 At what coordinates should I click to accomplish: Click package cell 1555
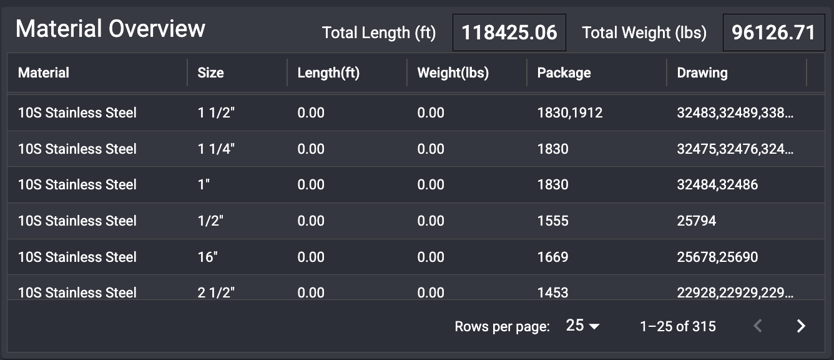tap(553, 221)
